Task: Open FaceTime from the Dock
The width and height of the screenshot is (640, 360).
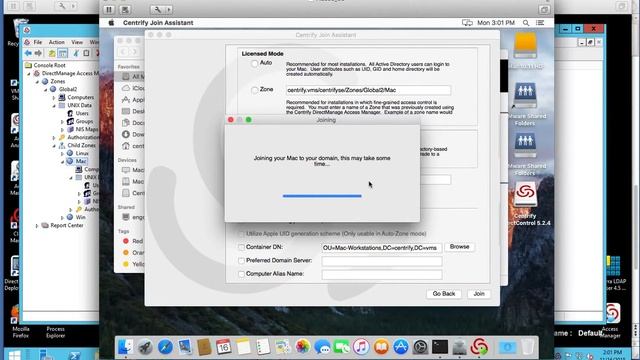Action: click(x=342, y=347)
